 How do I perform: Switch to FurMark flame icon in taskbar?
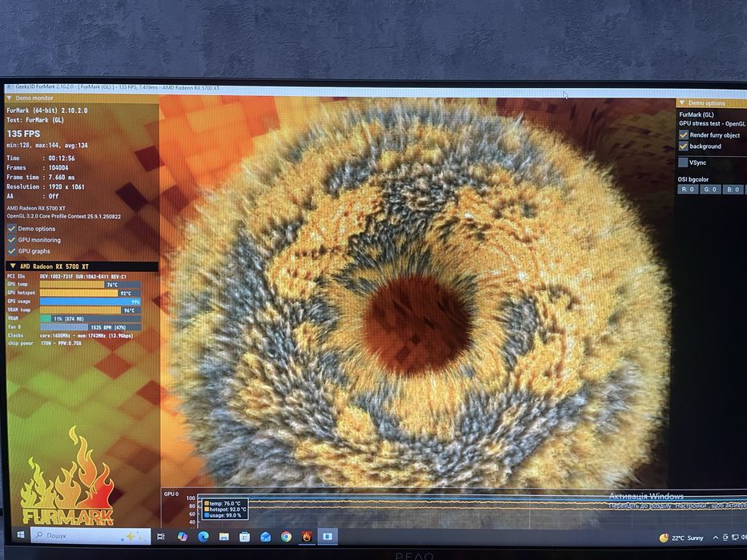(307, 537)
